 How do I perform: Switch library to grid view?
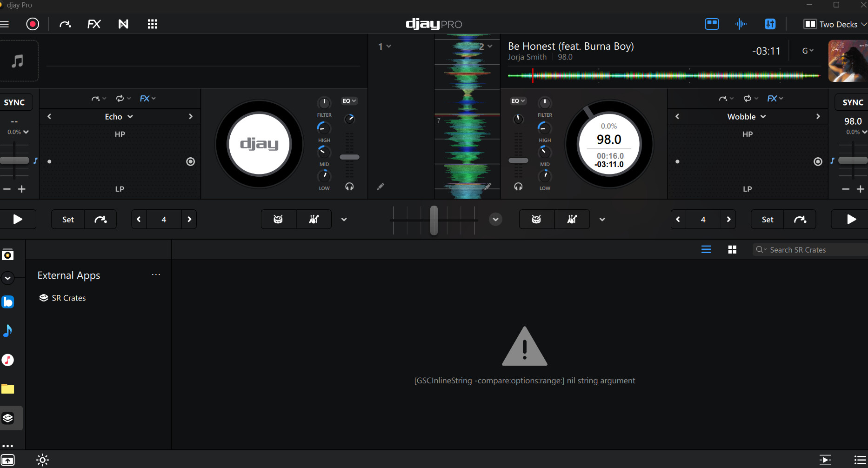(x=732, y=250)
